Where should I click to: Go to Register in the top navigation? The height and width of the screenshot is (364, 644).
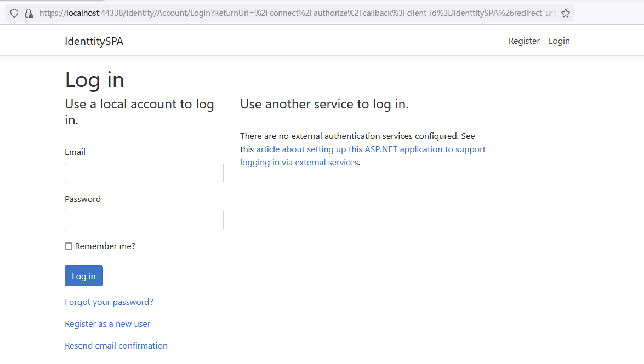524,41
